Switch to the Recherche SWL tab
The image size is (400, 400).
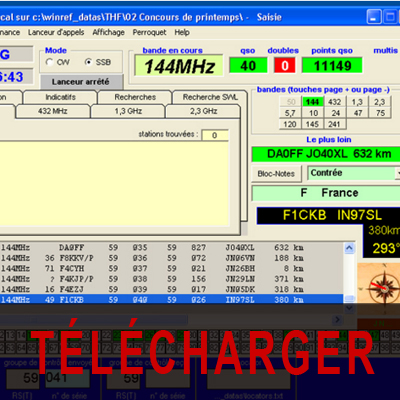point(210,97)
